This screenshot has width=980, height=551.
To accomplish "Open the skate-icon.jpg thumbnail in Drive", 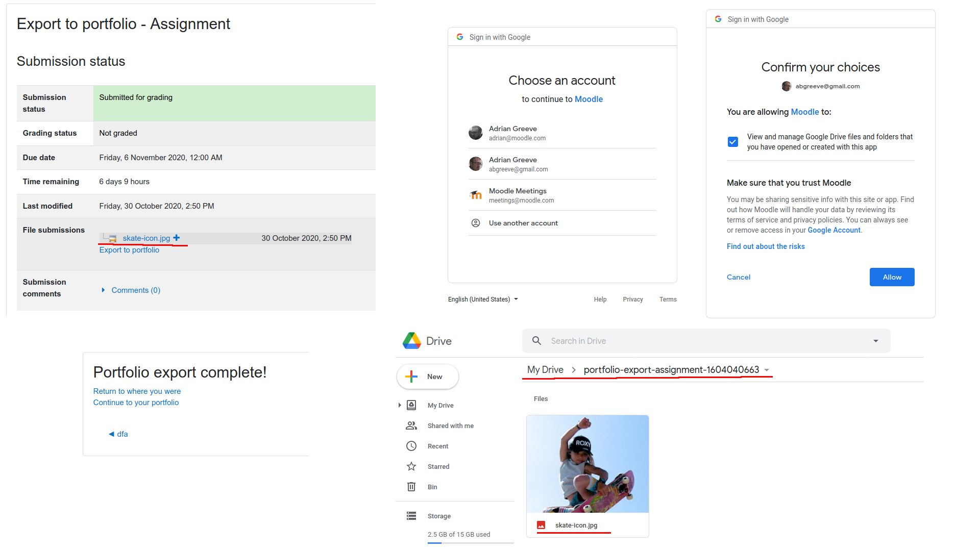I will coord(587,464).
